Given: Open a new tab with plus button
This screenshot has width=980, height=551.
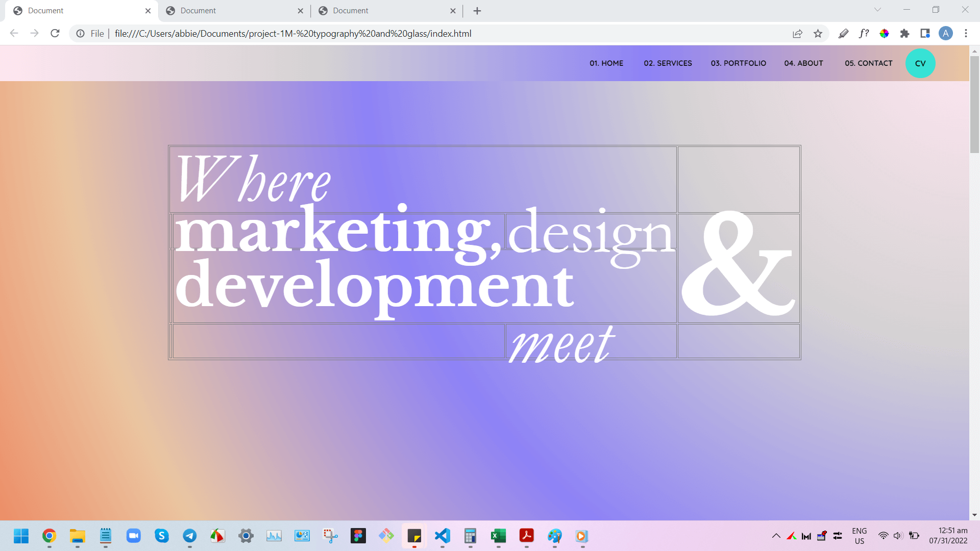Looking at the screenshot, I should tap(477, 11).
